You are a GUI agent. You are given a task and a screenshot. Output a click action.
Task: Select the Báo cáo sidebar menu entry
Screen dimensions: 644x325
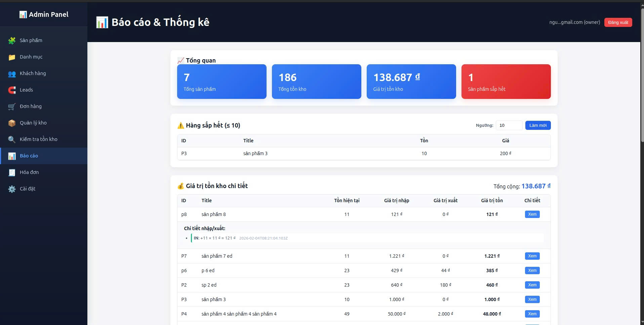tap(30, 155)
